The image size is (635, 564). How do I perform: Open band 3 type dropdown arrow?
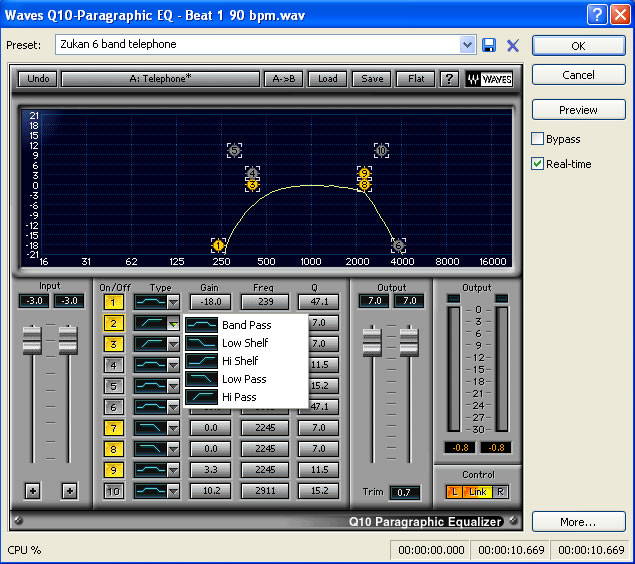coord(173,344)
